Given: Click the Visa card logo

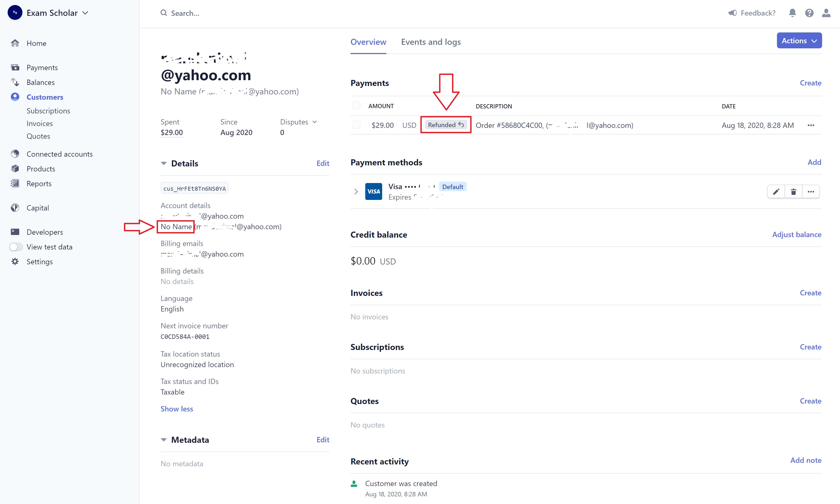Looking at the screenshot, I should 373,191.
